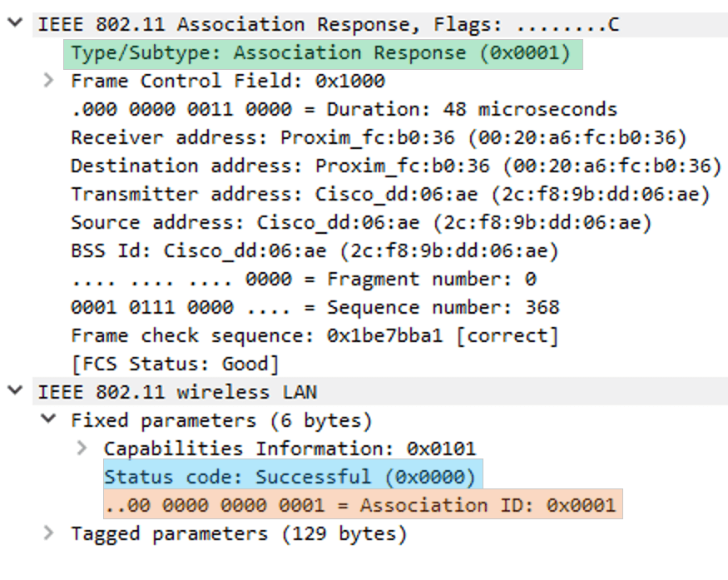Select the Destination address Proxim row
The image size is (728, 580).
click(x=395, y=166)
